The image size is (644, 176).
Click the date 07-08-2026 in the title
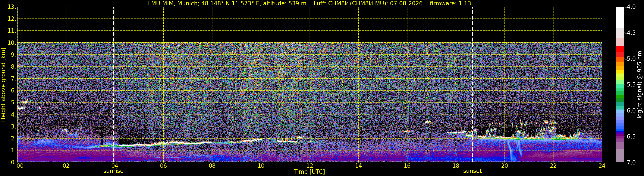pos(406,3)
